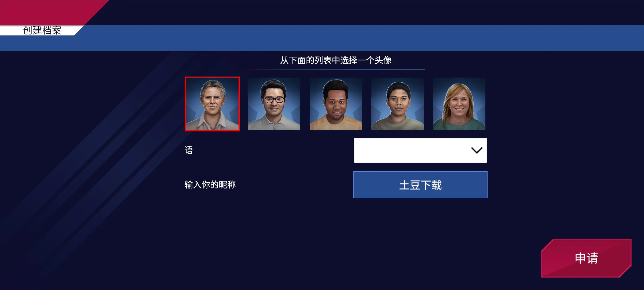Image resolution: width=644 pixels, height=290 pixels.
Task: Focus the blue 土豆下载 text box
Action: click(x=420, y=185)
